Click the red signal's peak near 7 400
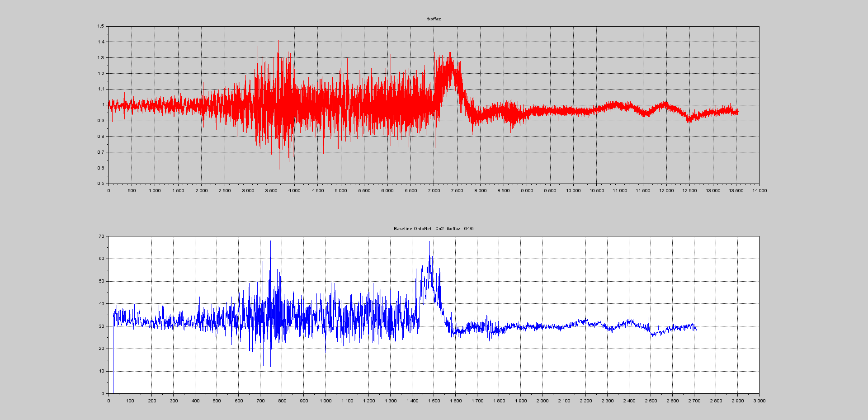Viewport: 868px width, 420px height. (450, 47)
